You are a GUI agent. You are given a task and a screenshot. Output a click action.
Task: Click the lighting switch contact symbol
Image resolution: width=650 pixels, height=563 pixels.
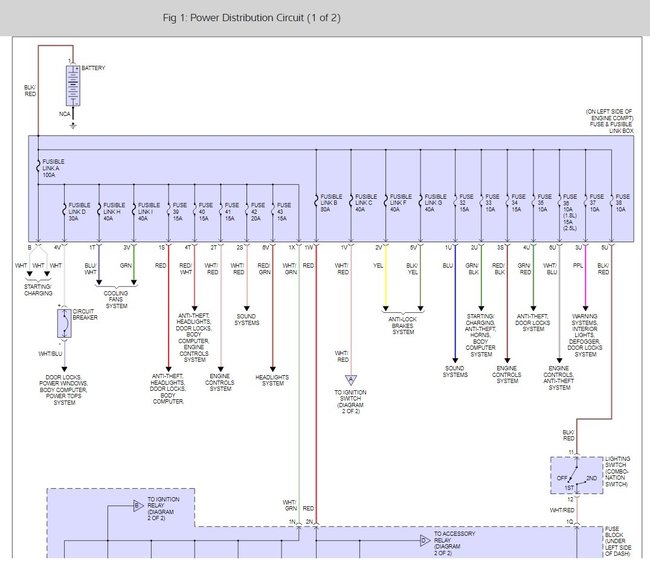click(x=576, y=476)
